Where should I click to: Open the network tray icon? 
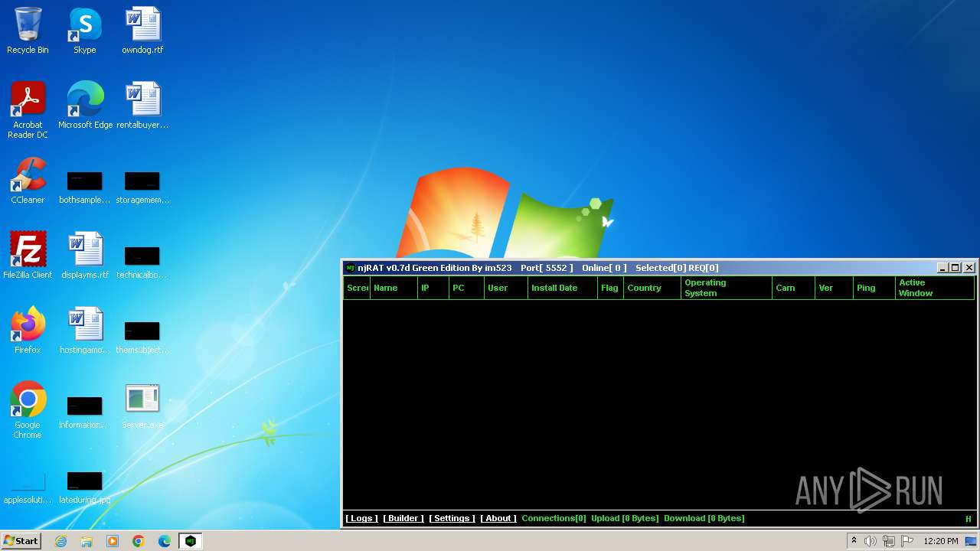pyautogui.click(x=889, y=541)
